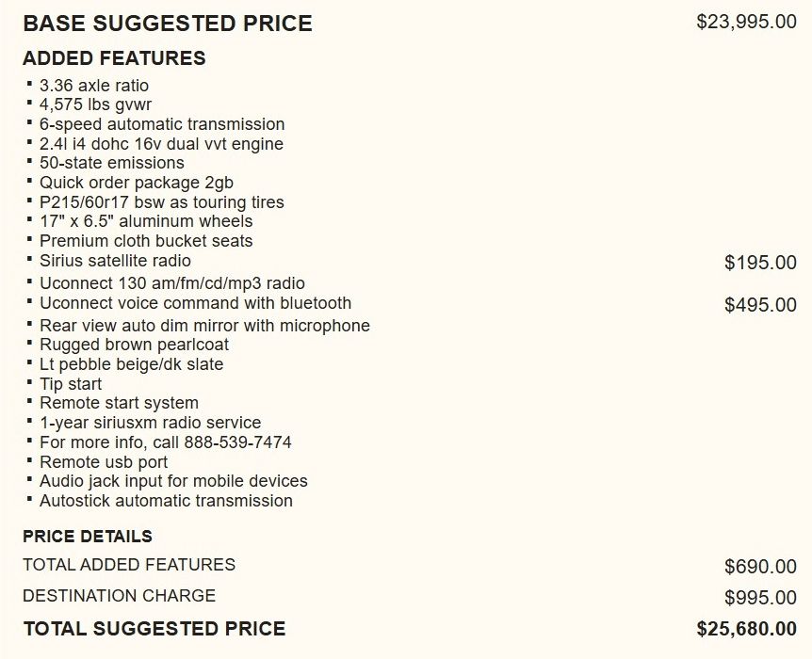Click the $25,680.00 total suggested price
The width and height of the screenshot is (812, 659).
tap(746, 628)
